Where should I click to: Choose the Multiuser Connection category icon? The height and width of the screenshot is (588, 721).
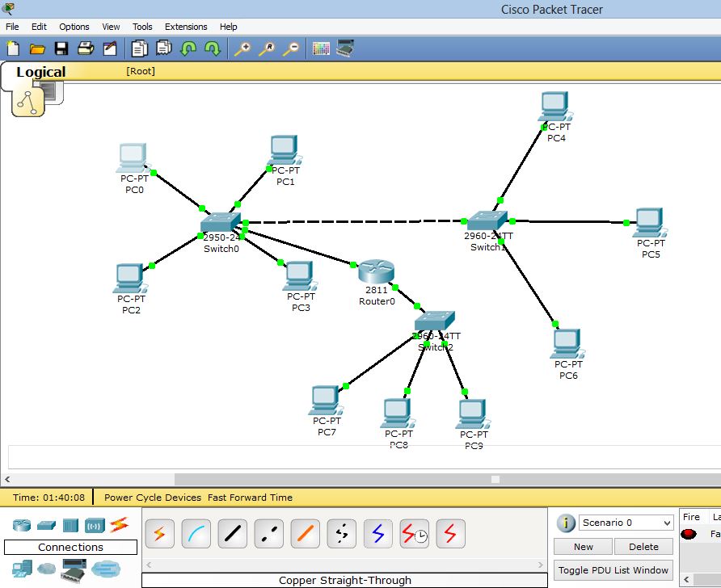106,569
